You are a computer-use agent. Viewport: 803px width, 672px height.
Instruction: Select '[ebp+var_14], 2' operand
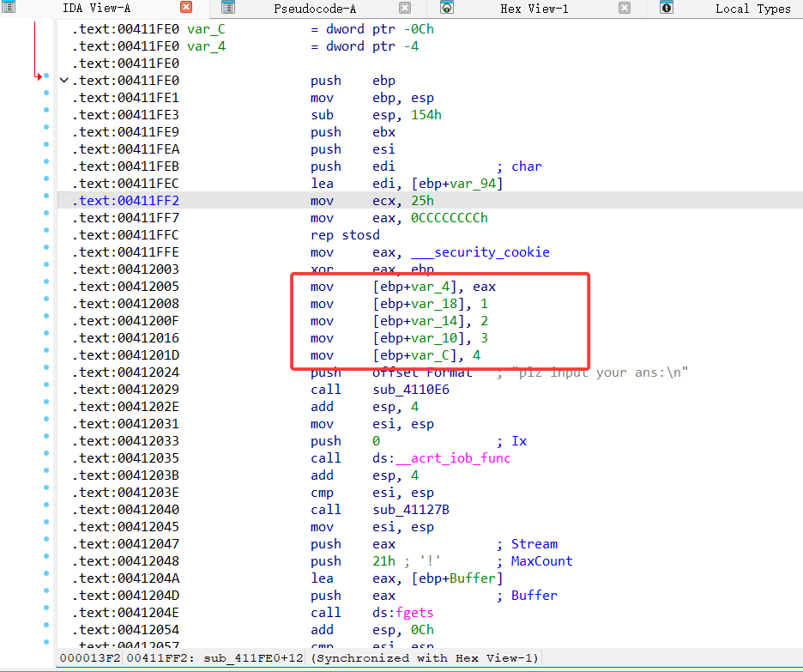click(x=430, y=321)
